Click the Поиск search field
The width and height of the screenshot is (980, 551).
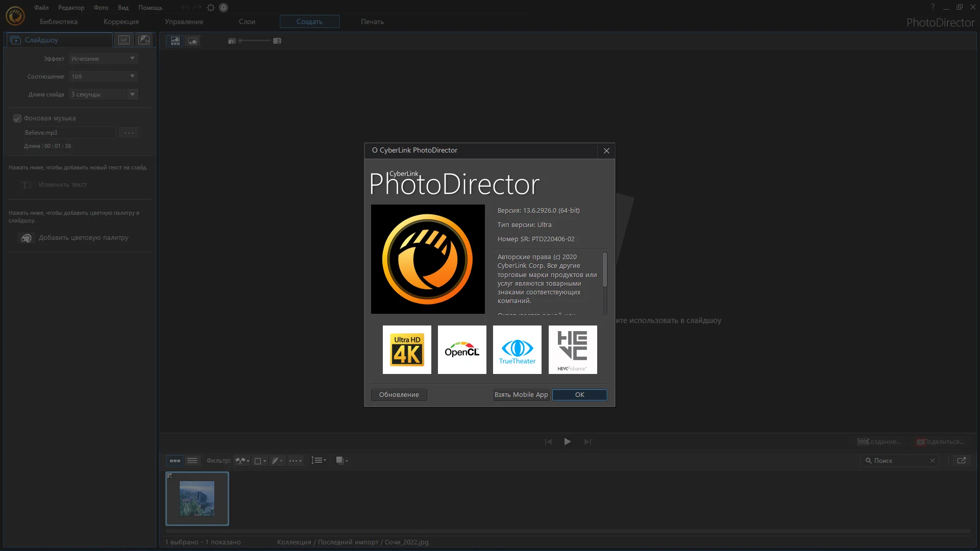click(899, 461)
